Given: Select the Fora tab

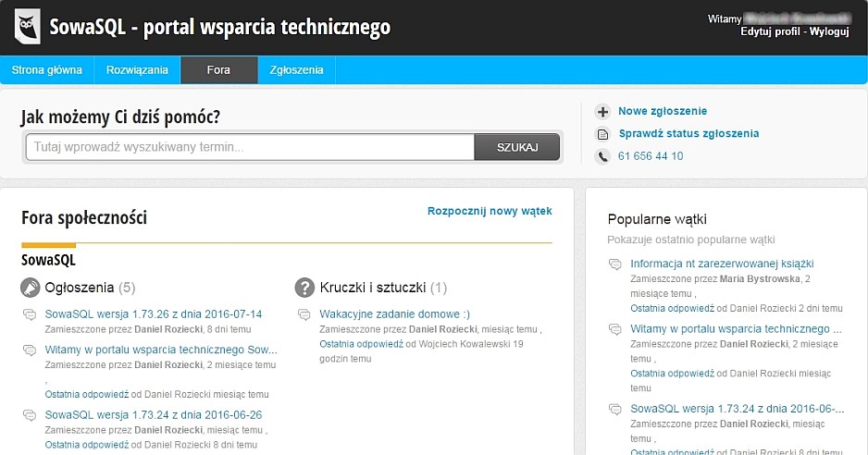Looking at the screenshot, I should coord(219,70).
